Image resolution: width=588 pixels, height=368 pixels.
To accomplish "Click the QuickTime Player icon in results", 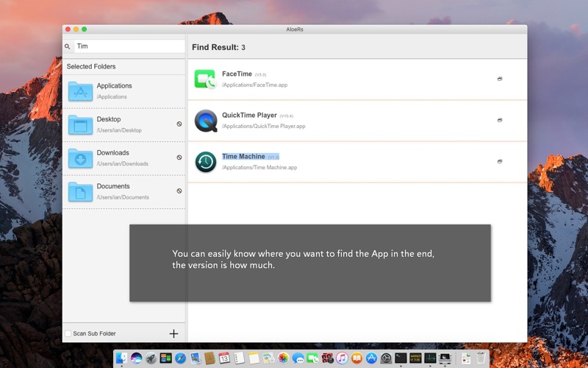I will point(206,121).
